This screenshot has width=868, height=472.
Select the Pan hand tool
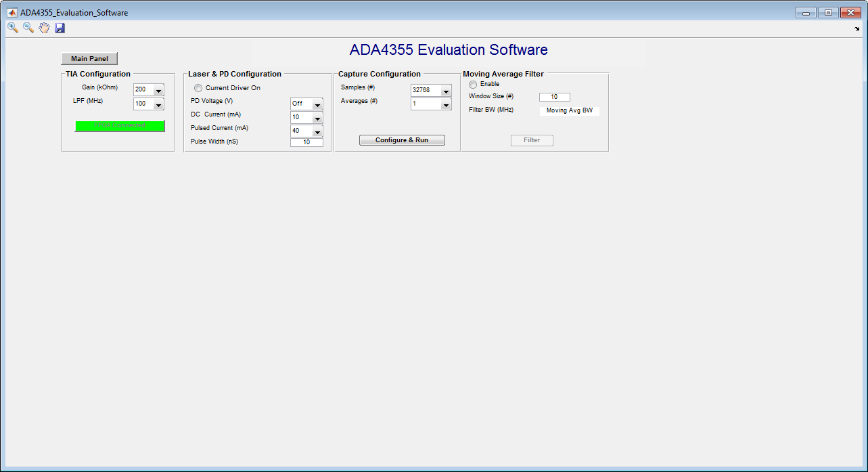(x=43, y=27)
